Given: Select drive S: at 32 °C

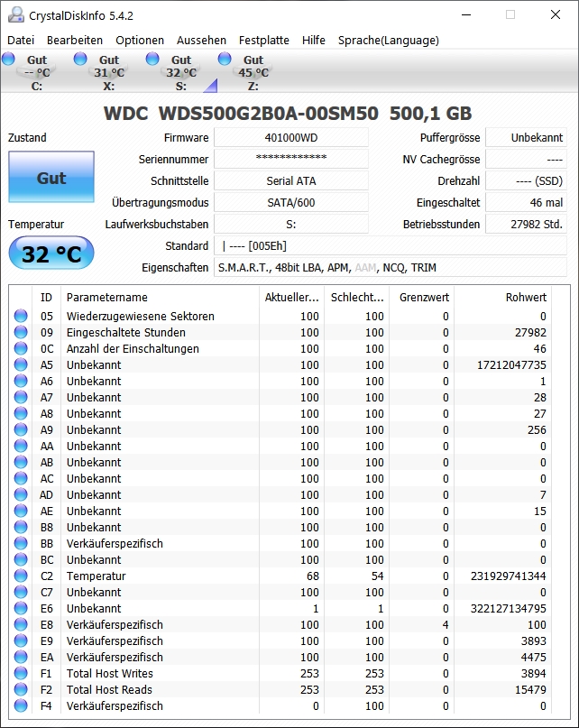Looking at the screenshot, I should coord(181,73).
